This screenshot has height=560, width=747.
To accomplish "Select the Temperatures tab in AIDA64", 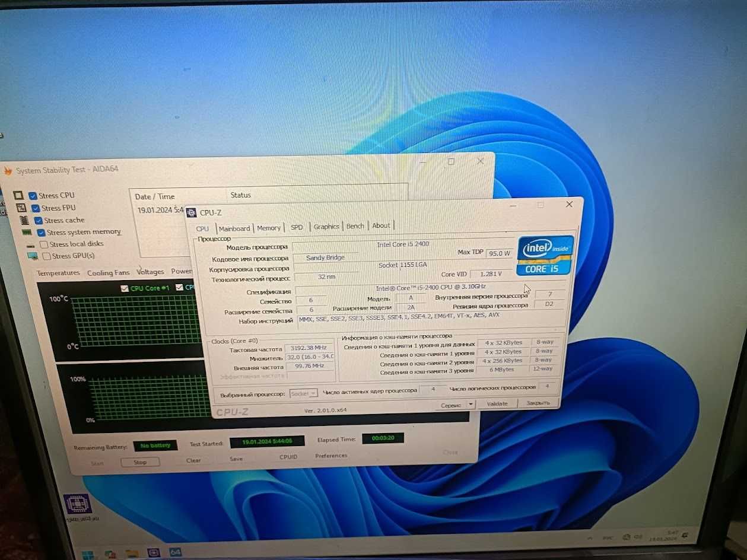I will click(x=58, y=273).
